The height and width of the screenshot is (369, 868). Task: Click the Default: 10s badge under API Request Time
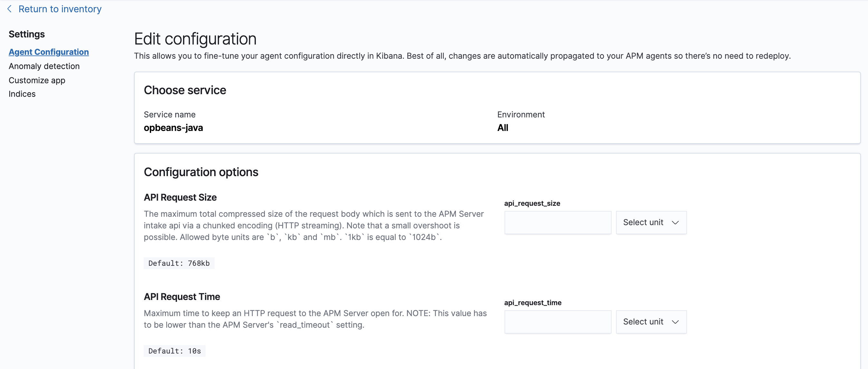(174, 351)
